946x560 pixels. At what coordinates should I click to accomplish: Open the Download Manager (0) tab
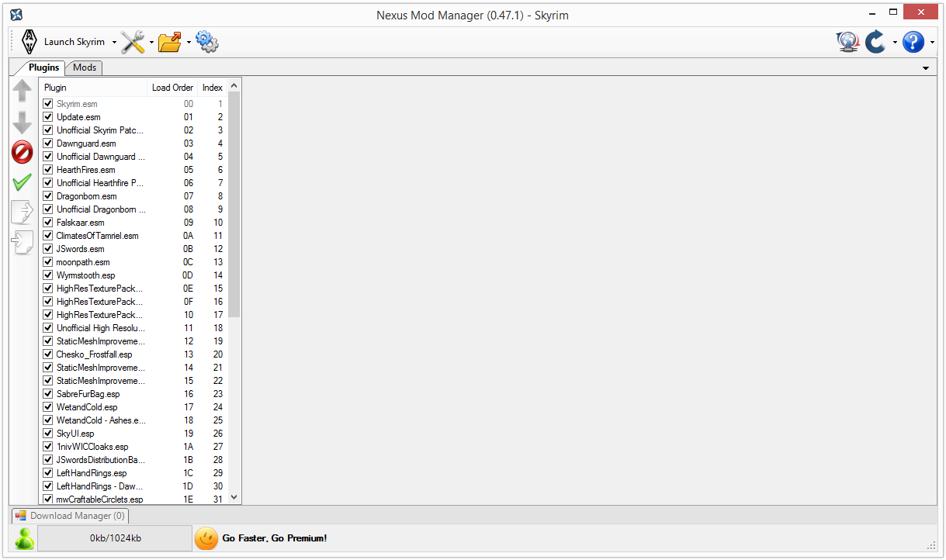click(x=70, y=516)
